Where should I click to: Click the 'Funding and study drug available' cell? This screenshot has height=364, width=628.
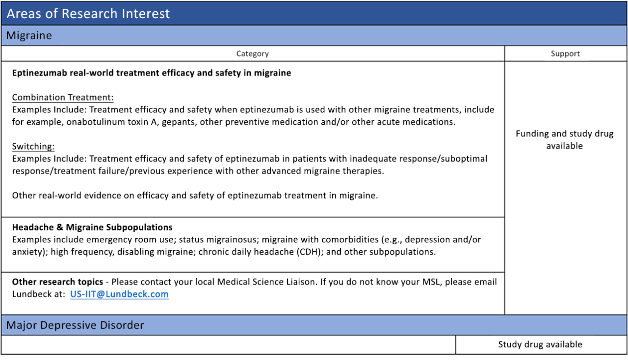click(565, 140)
